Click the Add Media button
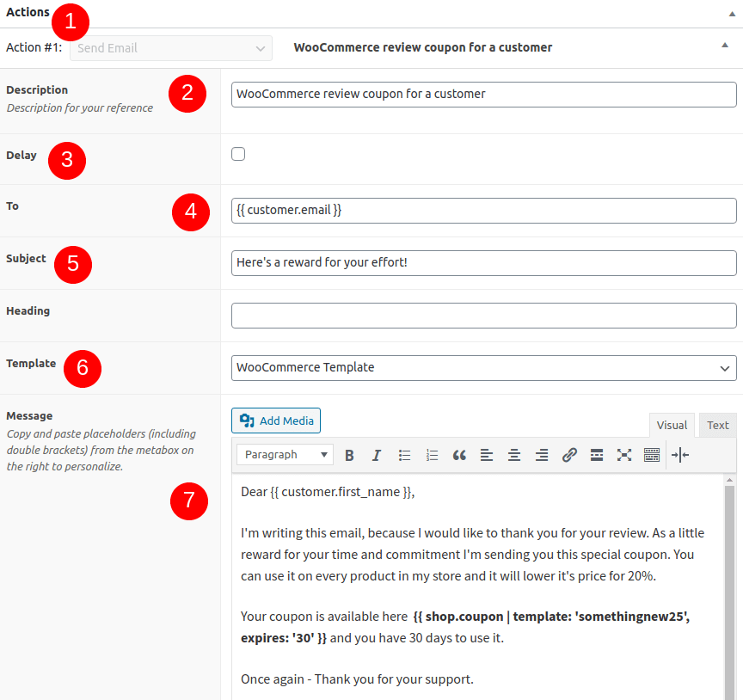Image resolution: width=743 pixels, height=700 pixels. tap(276, 421)
